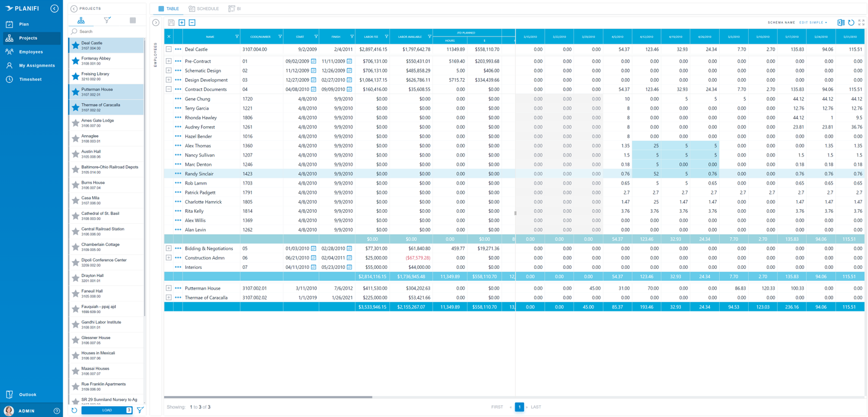Collapse all rows with the minus icon

192,22
